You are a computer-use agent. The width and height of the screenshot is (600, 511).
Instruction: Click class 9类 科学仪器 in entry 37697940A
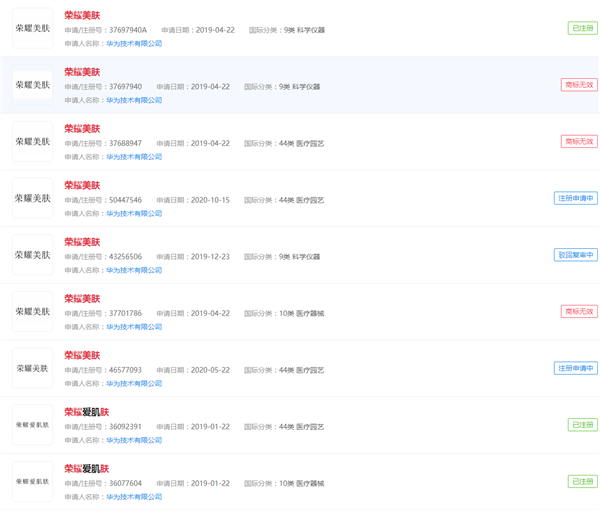coord(304,30)
